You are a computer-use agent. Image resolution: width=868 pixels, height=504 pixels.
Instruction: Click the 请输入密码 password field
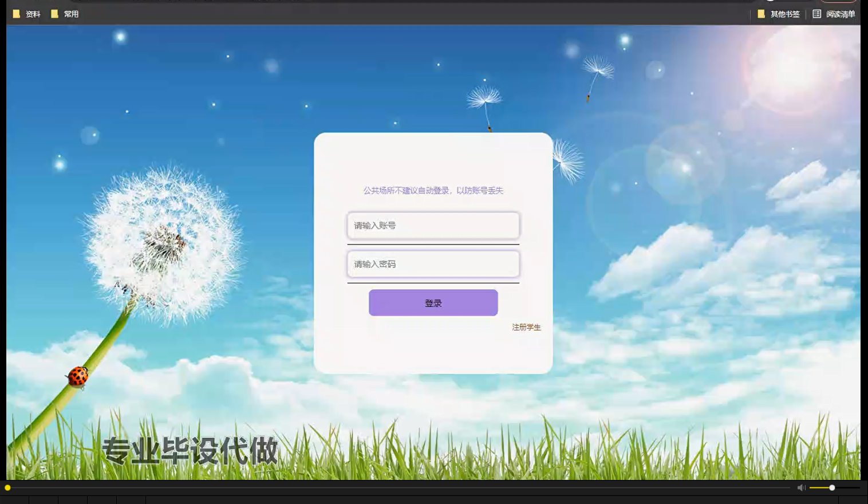pos(433,264)
